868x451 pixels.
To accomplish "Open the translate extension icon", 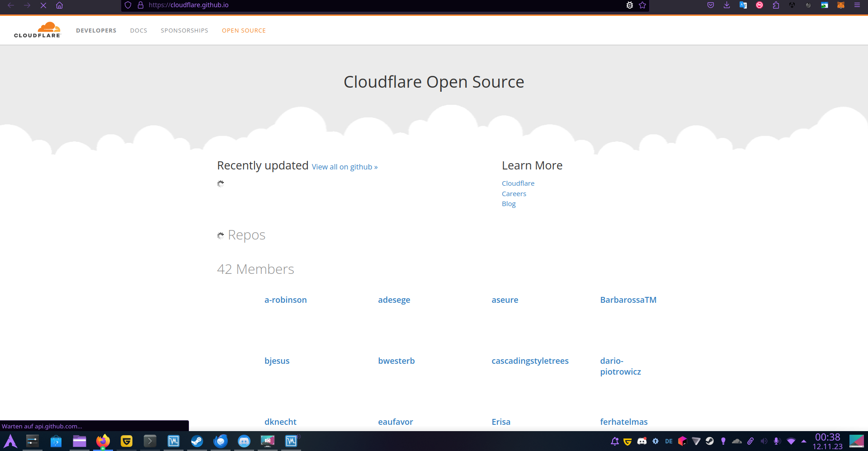I will click(743, 5).
